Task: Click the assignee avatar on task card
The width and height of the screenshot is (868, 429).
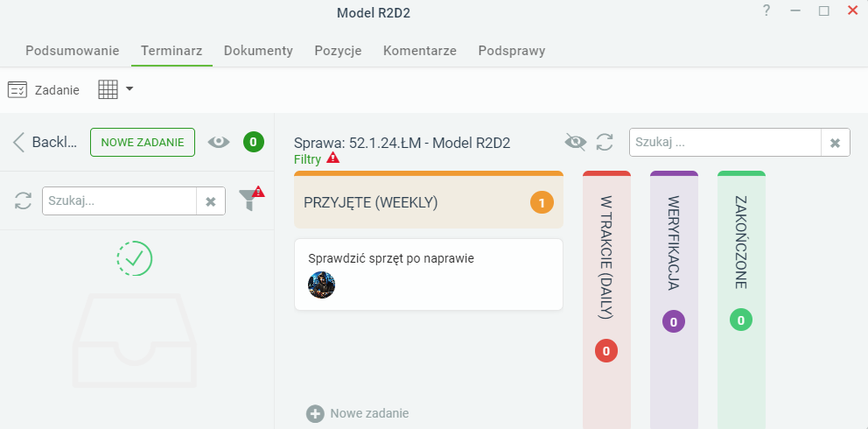Action: pyautogui.click(x=322, y=285)
